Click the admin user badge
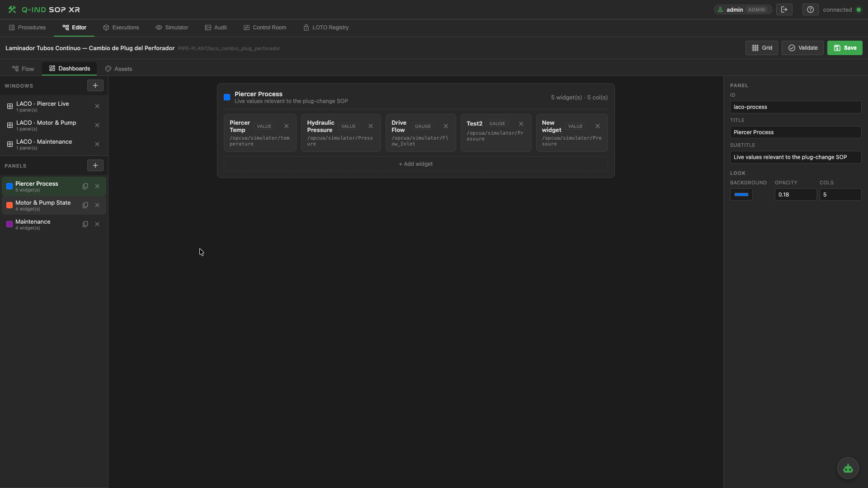 (743, 9)
